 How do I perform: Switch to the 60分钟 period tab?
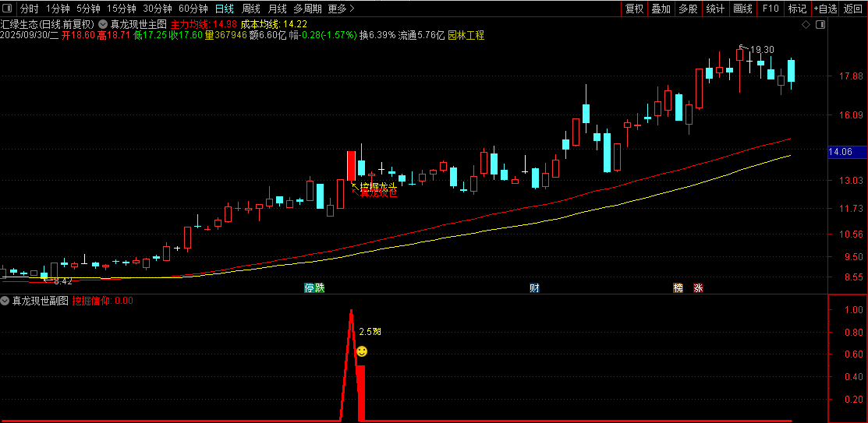coord(193,9)
